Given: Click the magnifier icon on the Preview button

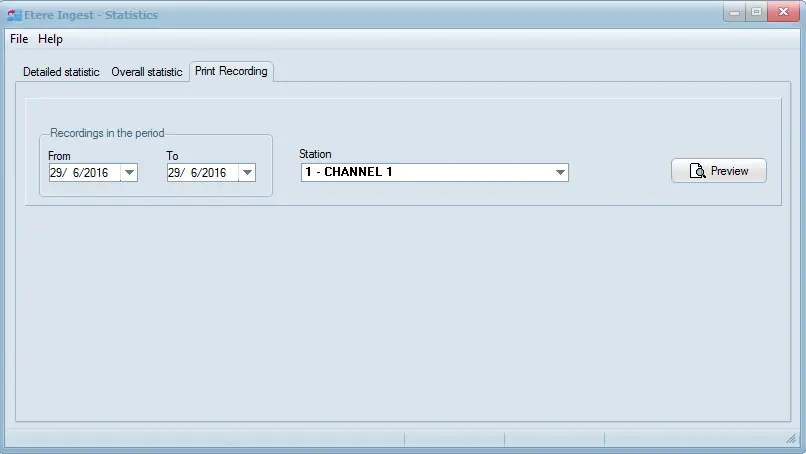Looking at the screenshot, I should point(697,171).
